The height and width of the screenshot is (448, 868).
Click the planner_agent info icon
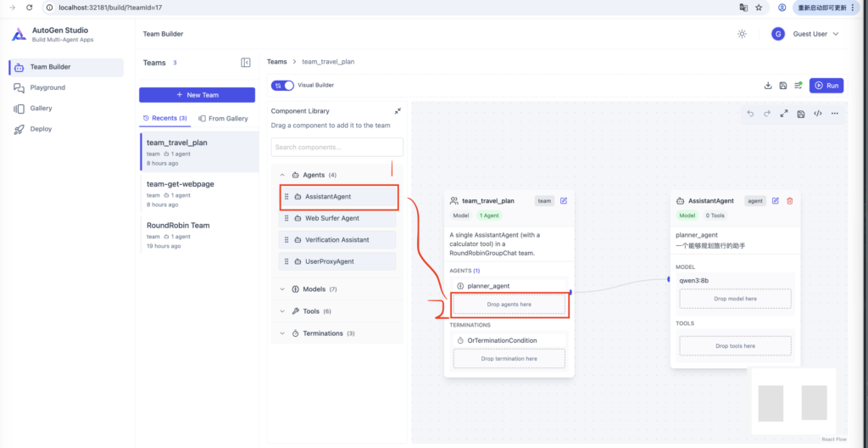point(460,286)
